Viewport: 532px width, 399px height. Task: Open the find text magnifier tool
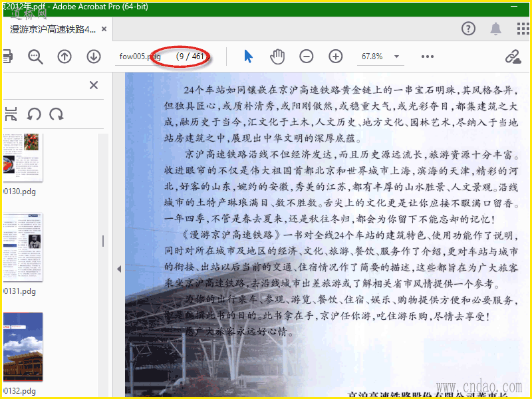[35, 57]
